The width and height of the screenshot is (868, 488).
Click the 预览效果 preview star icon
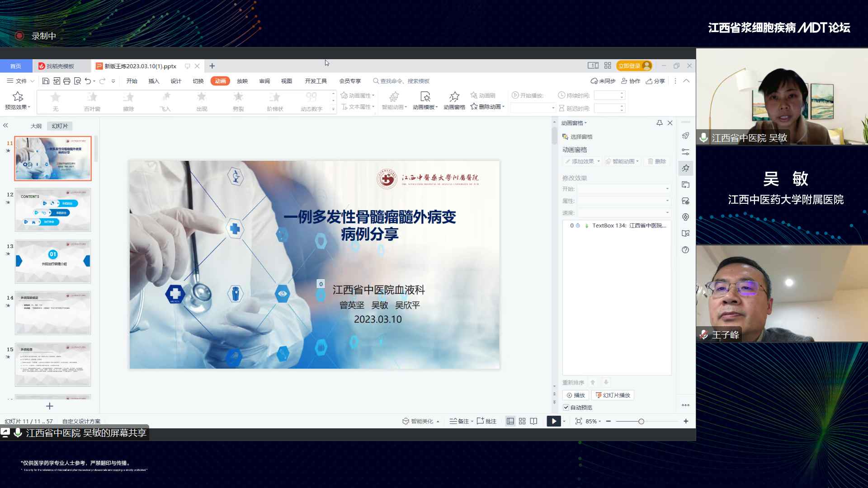point(18,97)
